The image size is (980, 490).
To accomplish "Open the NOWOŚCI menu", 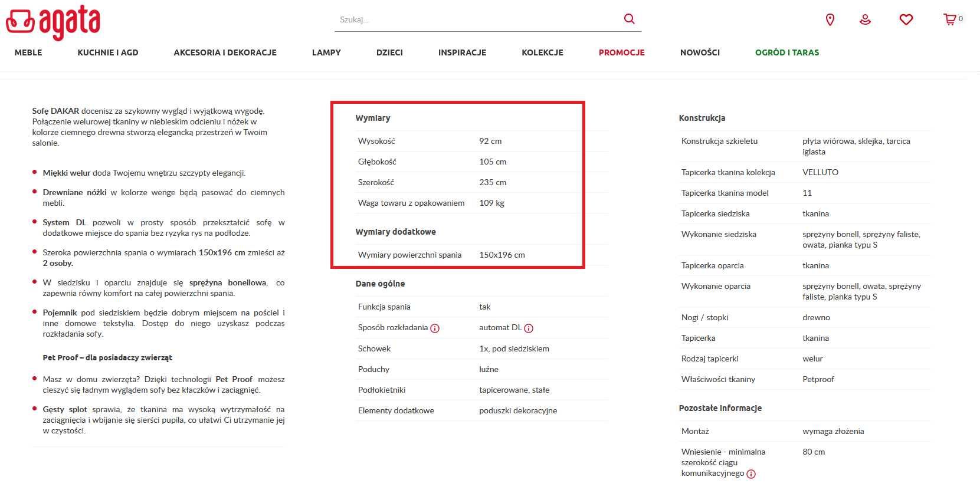I will click(x=700, y=52).
